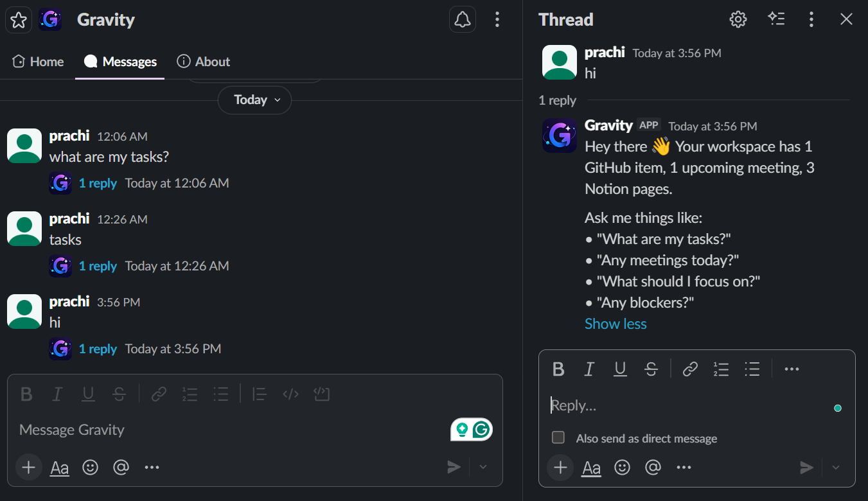
Task: Open thread settings gear icon
Action: point(738,19)
